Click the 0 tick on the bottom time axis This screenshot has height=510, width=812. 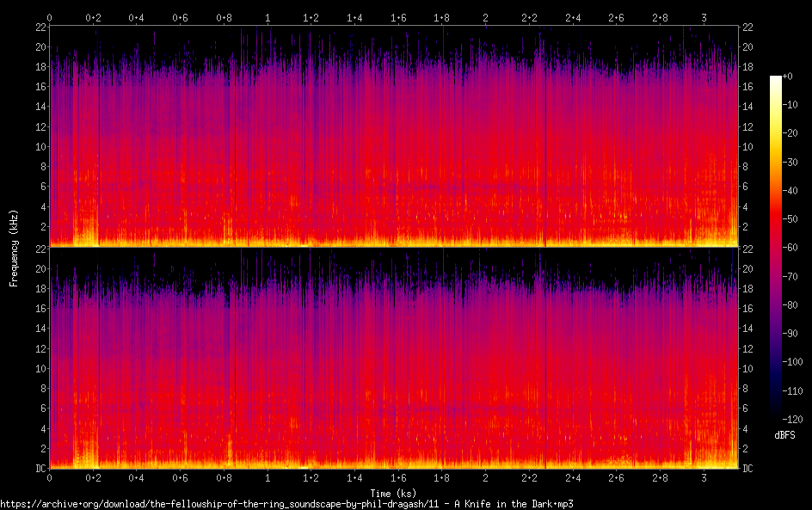(49, 479)
